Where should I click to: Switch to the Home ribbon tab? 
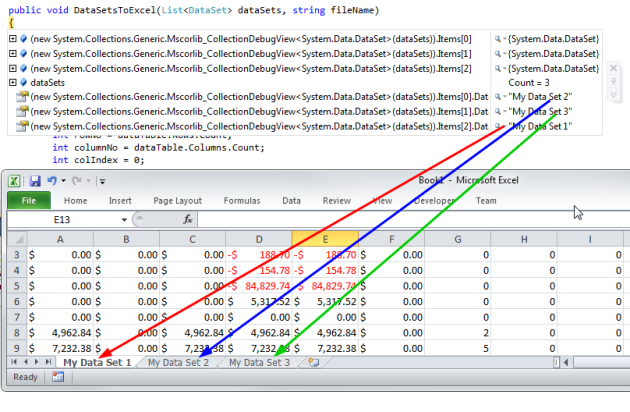point(76,201)
